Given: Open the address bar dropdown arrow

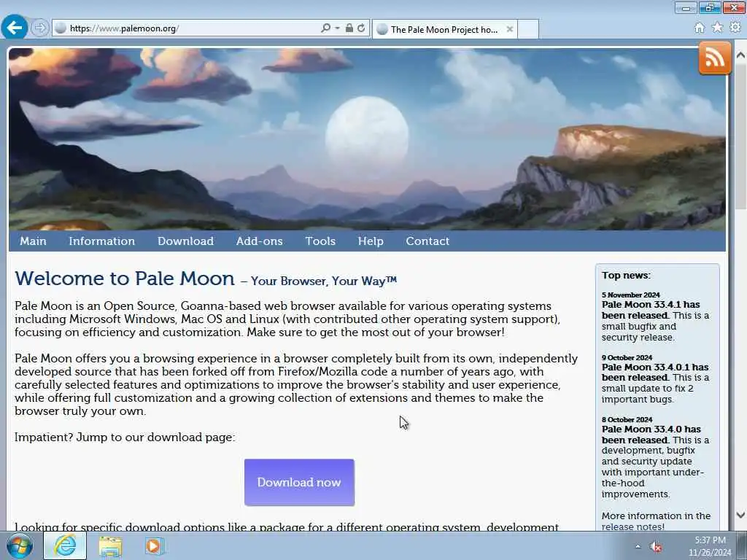Looking at the screenshot, I should [x=337, y=28].
